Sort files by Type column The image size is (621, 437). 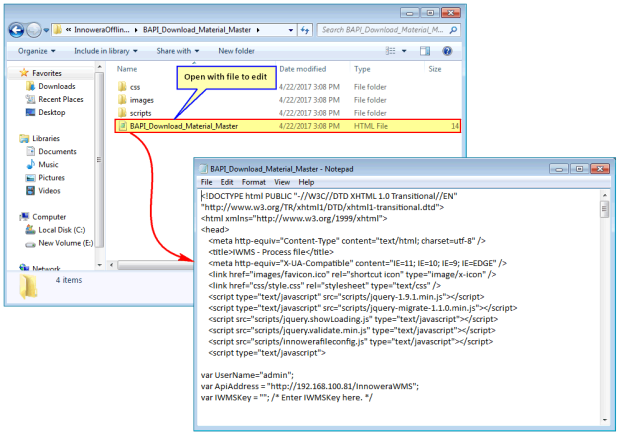[x=362, y=69]
